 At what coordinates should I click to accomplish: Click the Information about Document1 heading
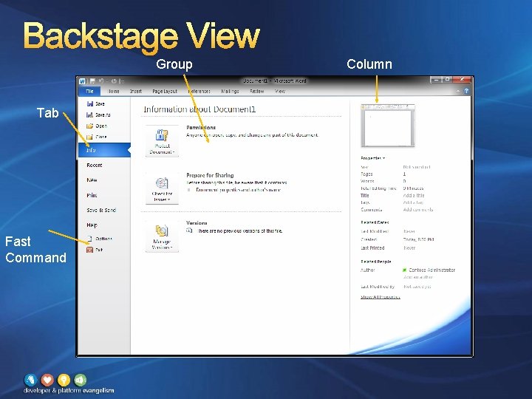tap(199, 109)
